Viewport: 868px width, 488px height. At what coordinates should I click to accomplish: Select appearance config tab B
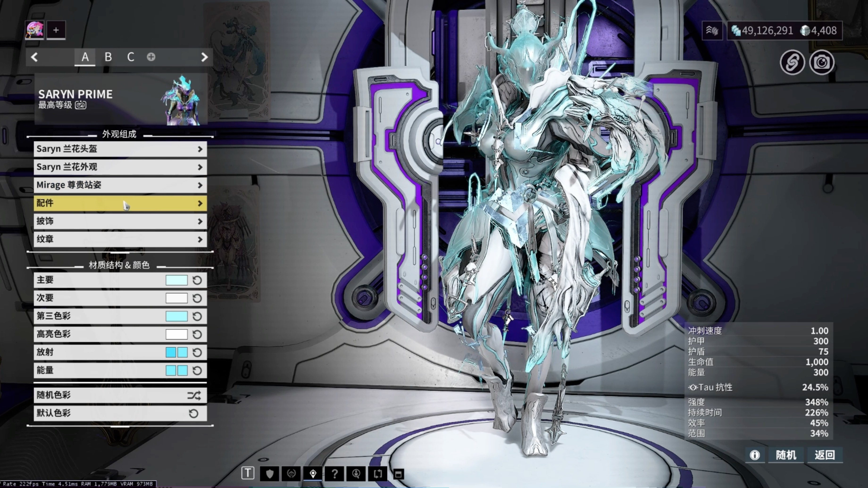(x=108, y=57)
